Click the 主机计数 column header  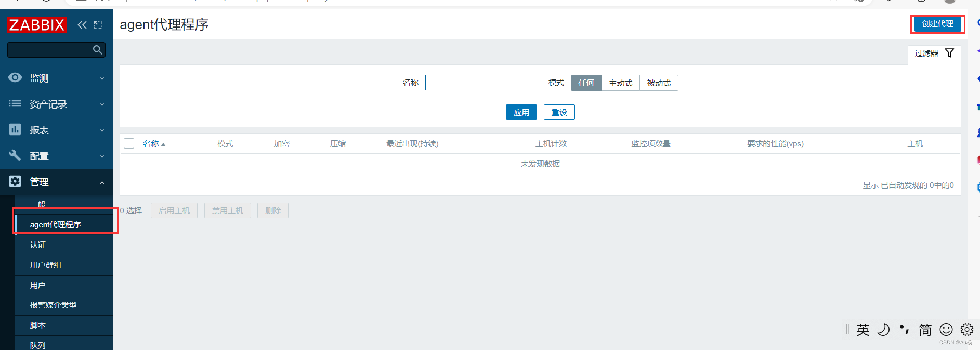click(551, 144)
